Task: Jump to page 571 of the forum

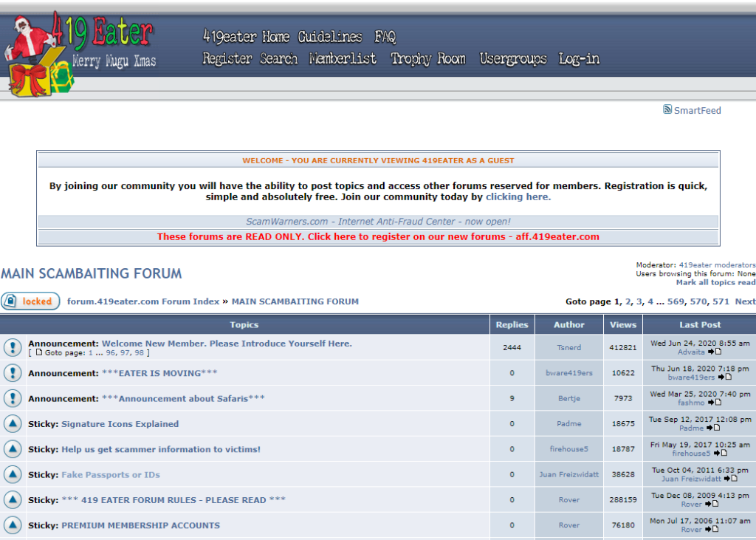Action: [721, 301]
